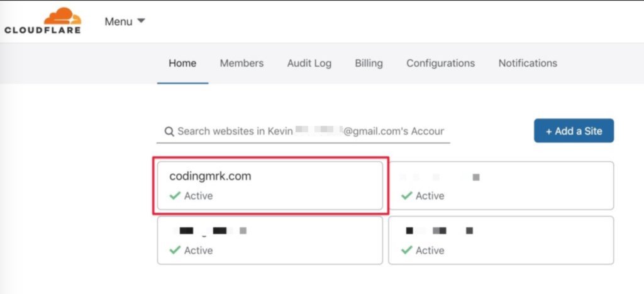
Task: Open the Configurations tab
Action: 441,64
